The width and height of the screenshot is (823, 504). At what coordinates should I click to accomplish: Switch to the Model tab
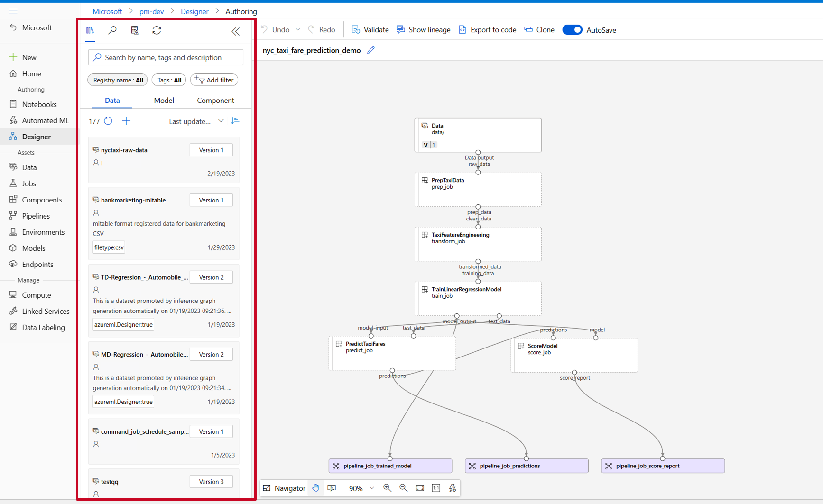click(x=164, y=101)
